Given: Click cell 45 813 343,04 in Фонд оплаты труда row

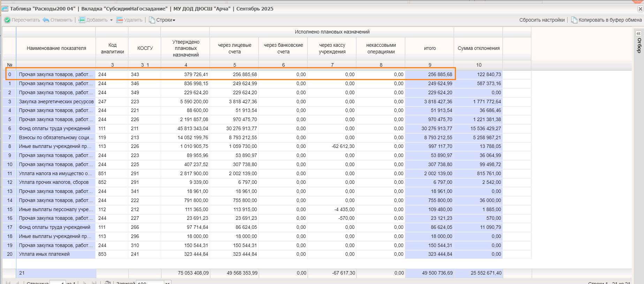Looking at the screenshot, I should click(x=192, y=128).
